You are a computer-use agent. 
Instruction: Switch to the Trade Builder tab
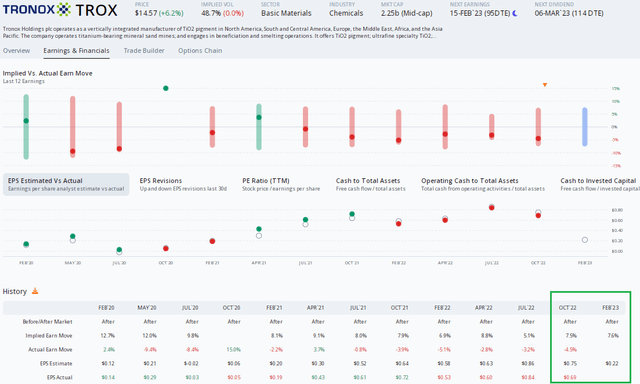144,51
